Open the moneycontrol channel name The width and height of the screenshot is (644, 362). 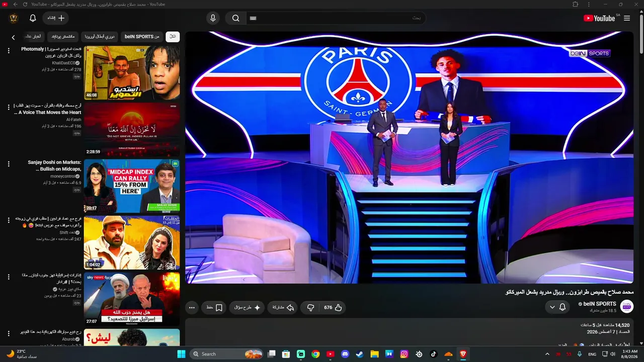(63, 176)
